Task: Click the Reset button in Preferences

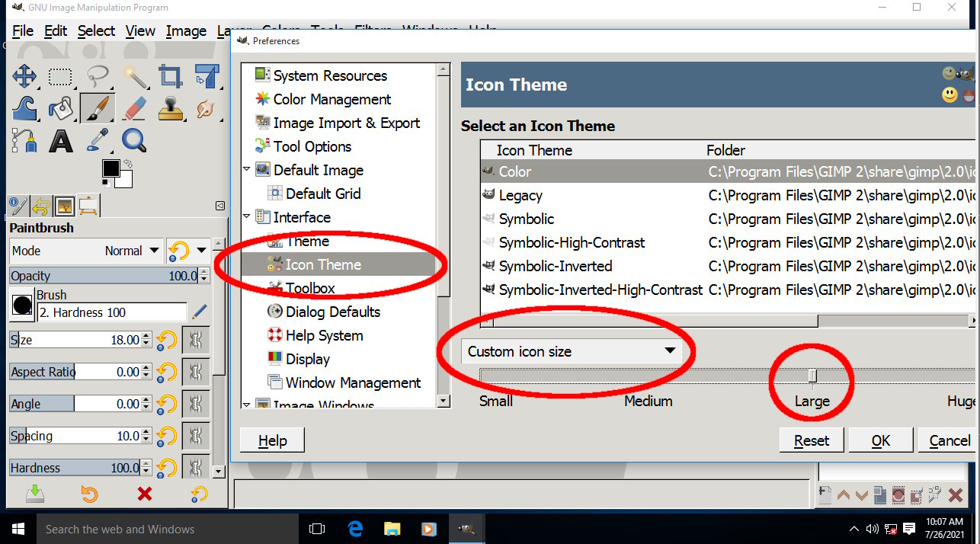Action: (812, 440)
